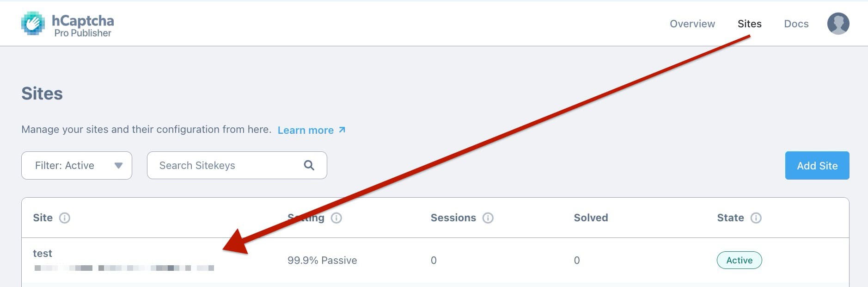Open the test site entry
Viewport: 868px width, 287px height.
43,253
